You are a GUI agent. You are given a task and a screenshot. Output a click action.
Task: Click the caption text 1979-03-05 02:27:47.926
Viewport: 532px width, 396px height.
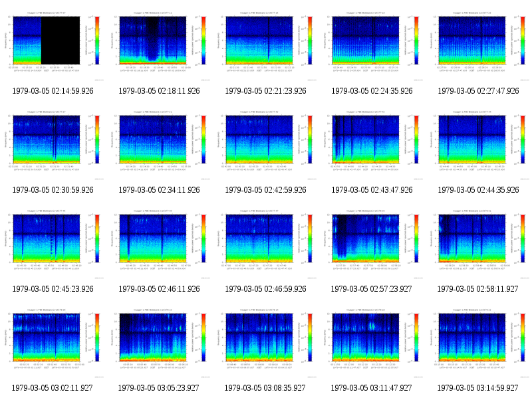click(478, 91)
